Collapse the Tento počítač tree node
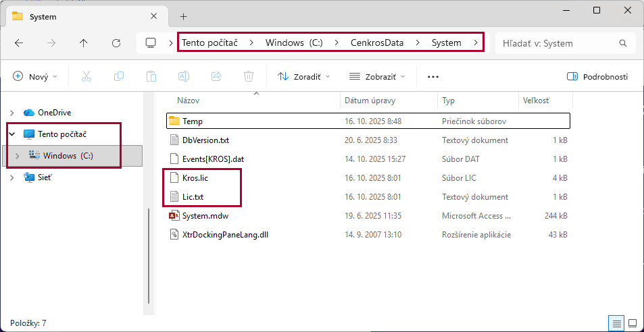The width and height of the screenshot is (644, 332). [11, 134]
